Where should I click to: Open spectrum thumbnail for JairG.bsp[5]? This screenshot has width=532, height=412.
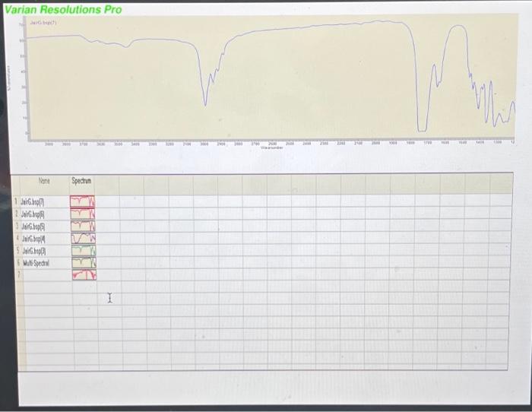pyautogui.click(x=83, y=226)
